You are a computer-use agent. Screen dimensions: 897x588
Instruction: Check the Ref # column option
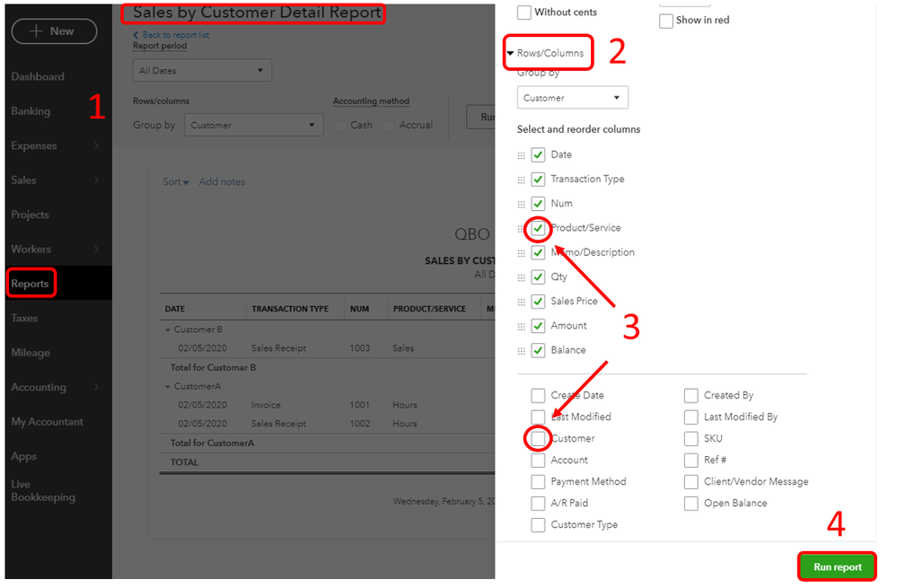[691, 461]
